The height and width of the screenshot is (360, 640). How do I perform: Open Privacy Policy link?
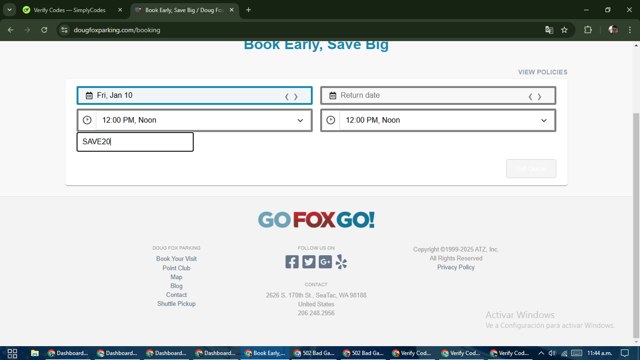tap(456, 267)
